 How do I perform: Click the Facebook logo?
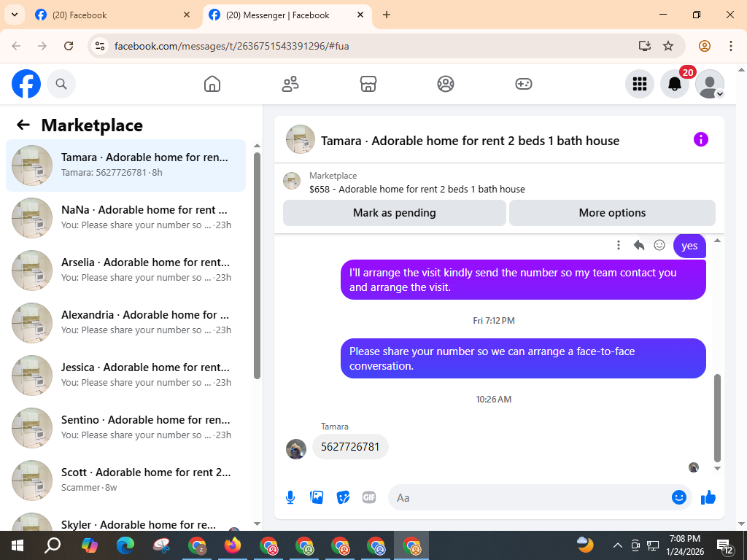coord(26,84)
